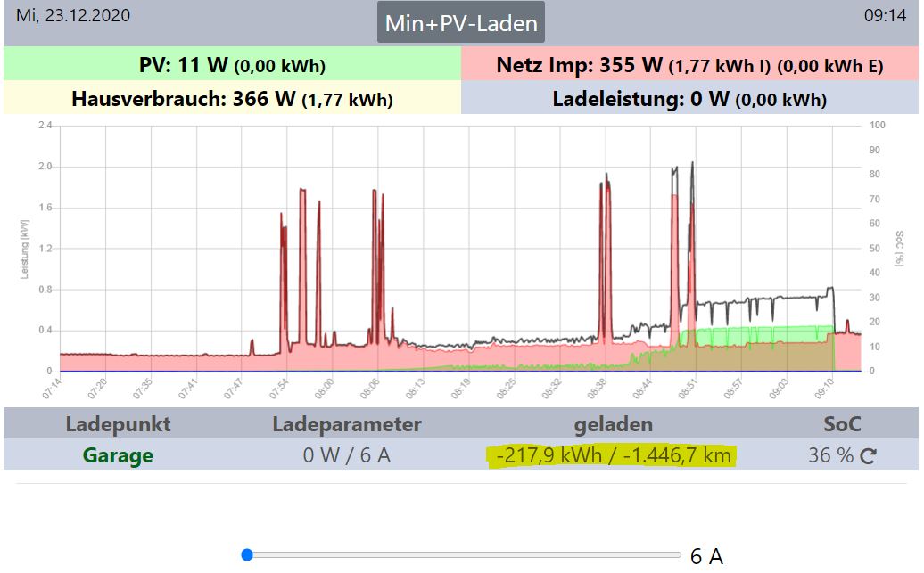Click the 36 % SoC value
Screen dimensions: 924x573
click(831, 455)
